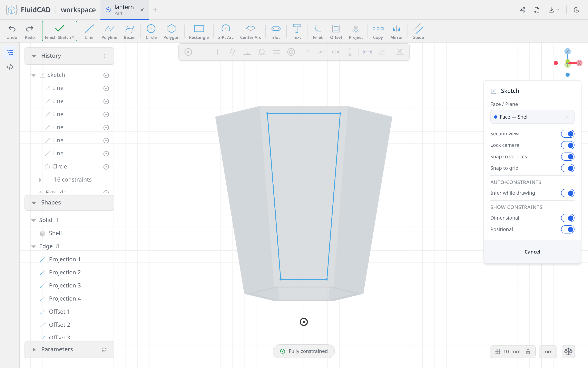The image size is (588, 368).
Task: Choose the Text tool
Action: pos(297,32)
